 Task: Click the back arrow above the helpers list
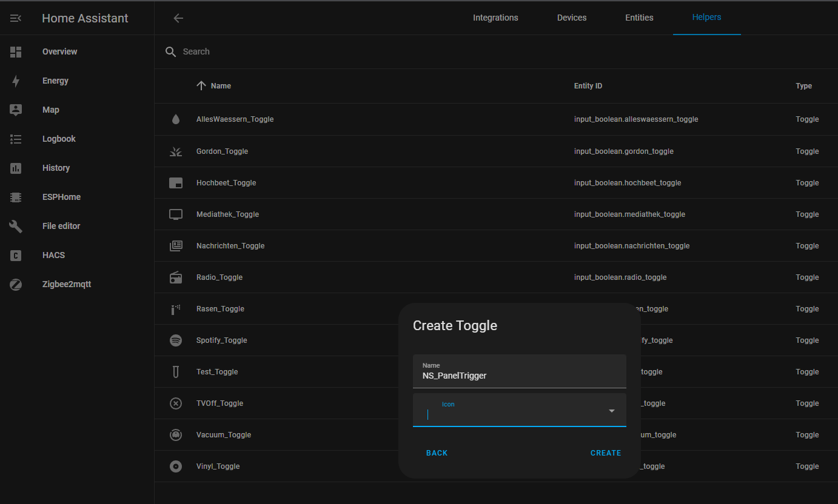click(x=178, y=18)
